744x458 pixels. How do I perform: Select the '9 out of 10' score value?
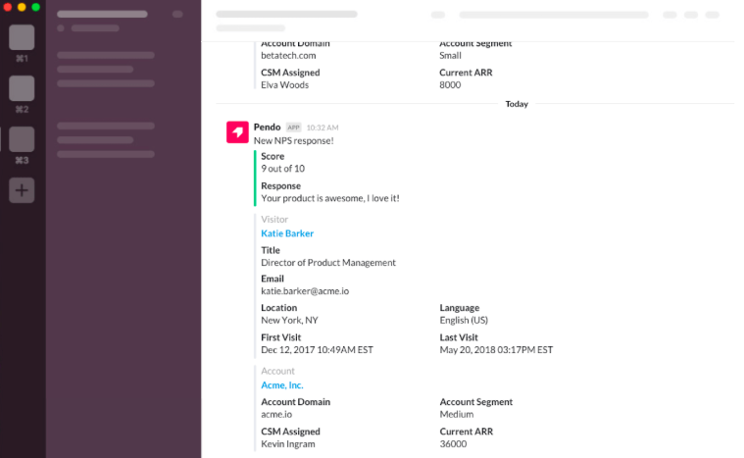283,168
